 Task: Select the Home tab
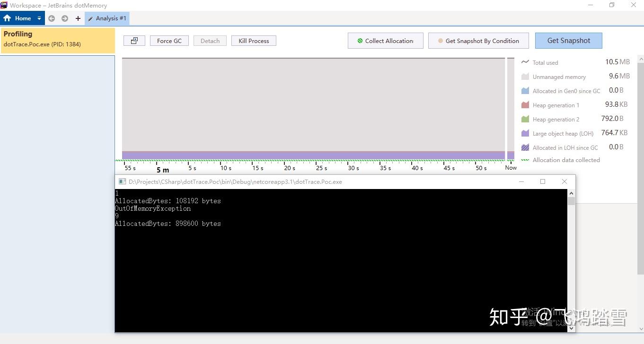click(23, 18)
